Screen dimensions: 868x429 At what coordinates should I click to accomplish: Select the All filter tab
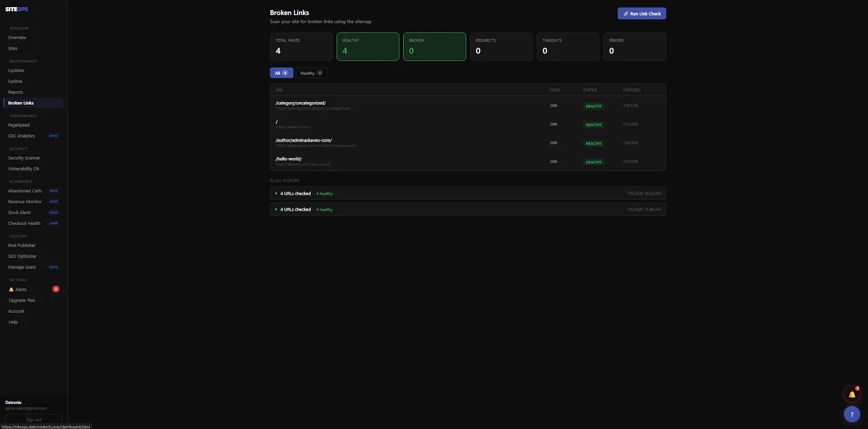[282, 73]
